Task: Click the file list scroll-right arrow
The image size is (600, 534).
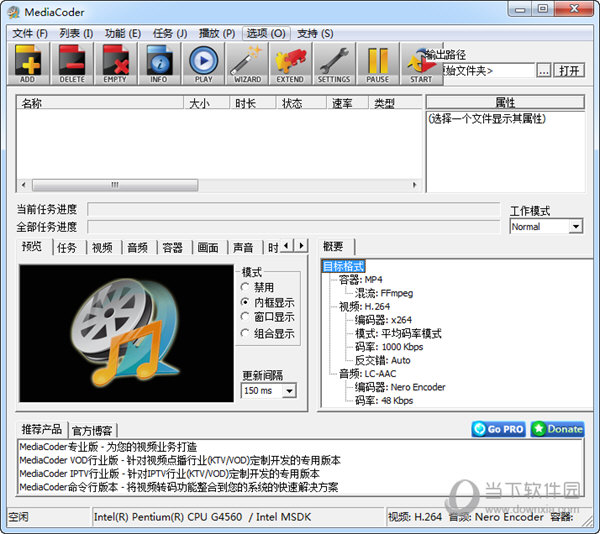Action: point(415,185)
